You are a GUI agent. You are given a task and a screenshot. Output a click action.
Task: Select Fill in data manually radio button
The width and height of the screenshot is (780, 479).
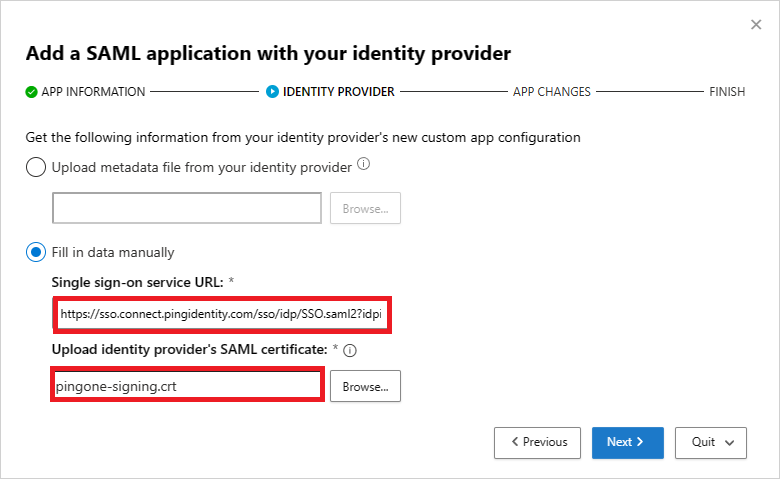[36, 252]
